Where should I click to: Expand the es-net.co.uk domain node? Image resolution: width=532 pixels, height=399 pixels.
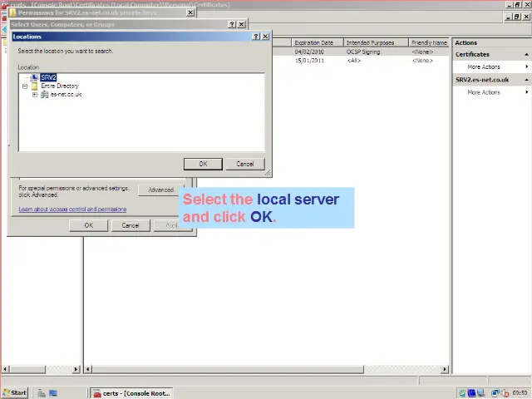click(x=34, y=94)
